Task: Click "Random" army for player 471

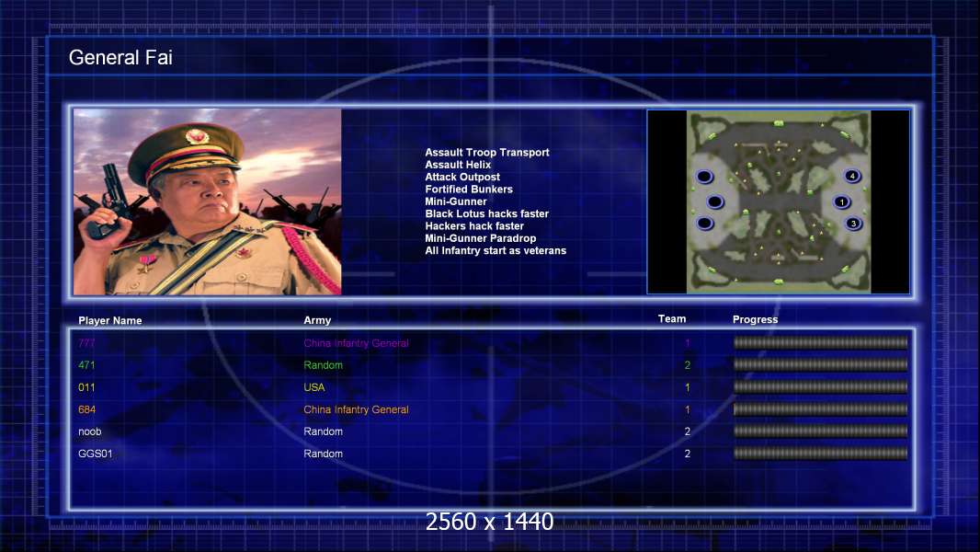Action: [x=323, y=365]
